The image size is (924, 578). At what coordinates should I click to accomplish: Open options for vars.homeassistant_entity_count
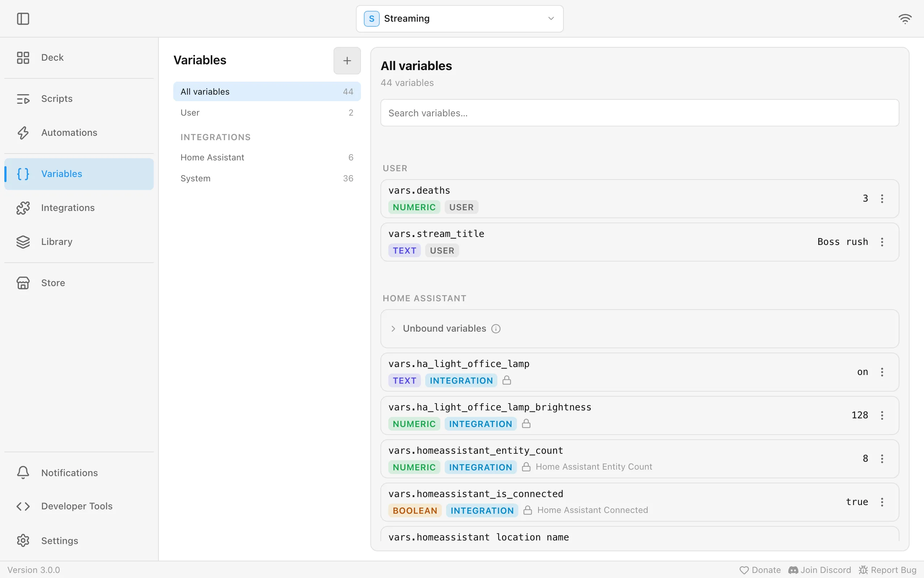tap(882, 459)
